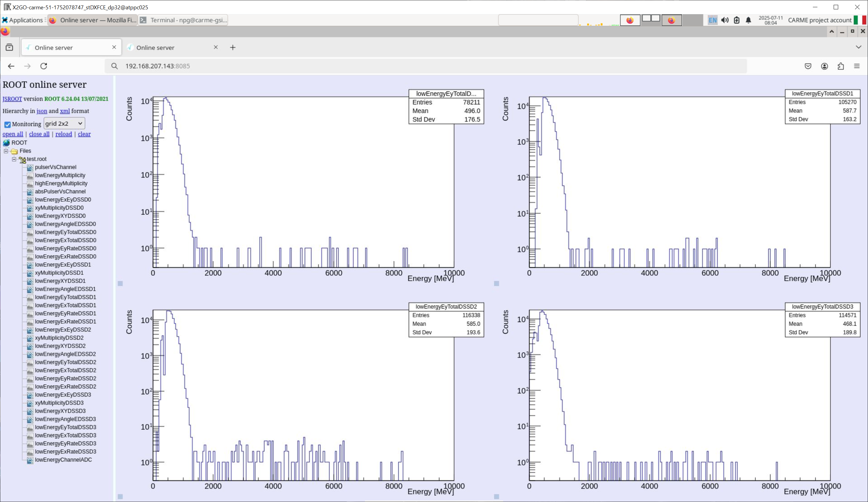
Task: Collapse the Files folder tree node
Action: 6,151
